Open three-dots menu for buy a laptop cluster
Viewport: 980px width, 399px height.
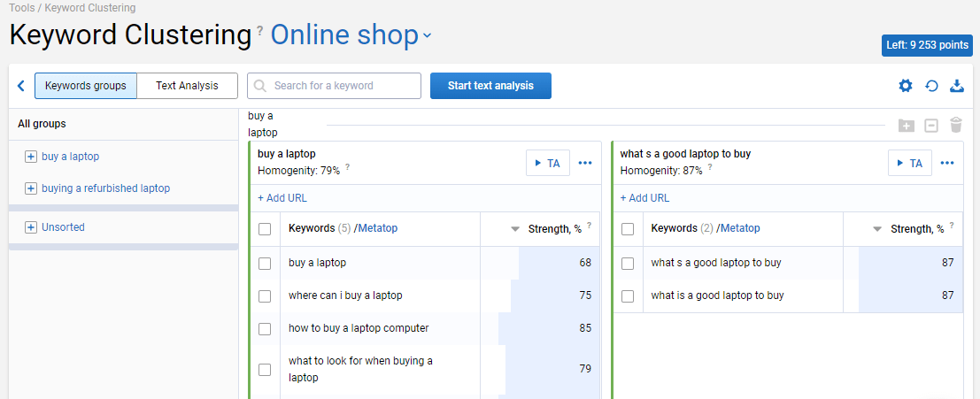(585, 163)
